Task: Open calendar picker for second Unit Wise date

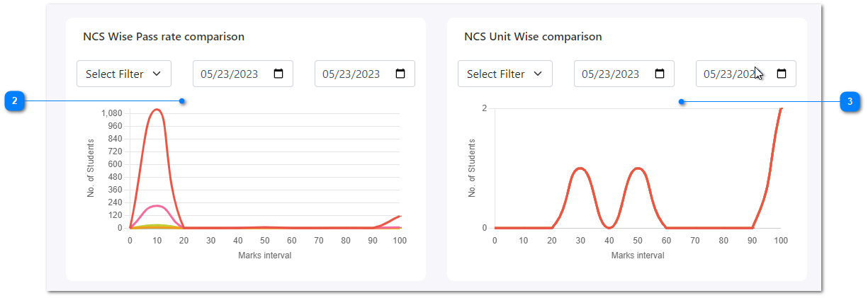Action: tap(782, 74)
